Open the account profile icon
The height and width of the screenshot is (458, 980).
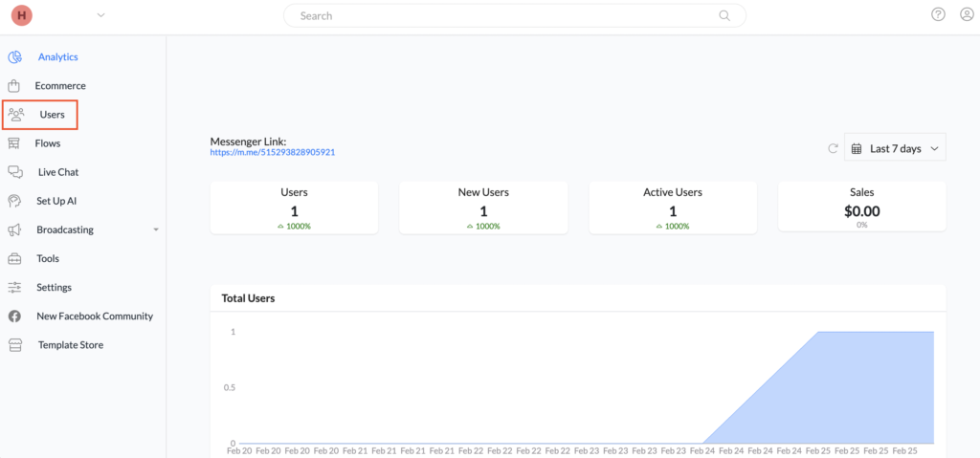point(967,14)
